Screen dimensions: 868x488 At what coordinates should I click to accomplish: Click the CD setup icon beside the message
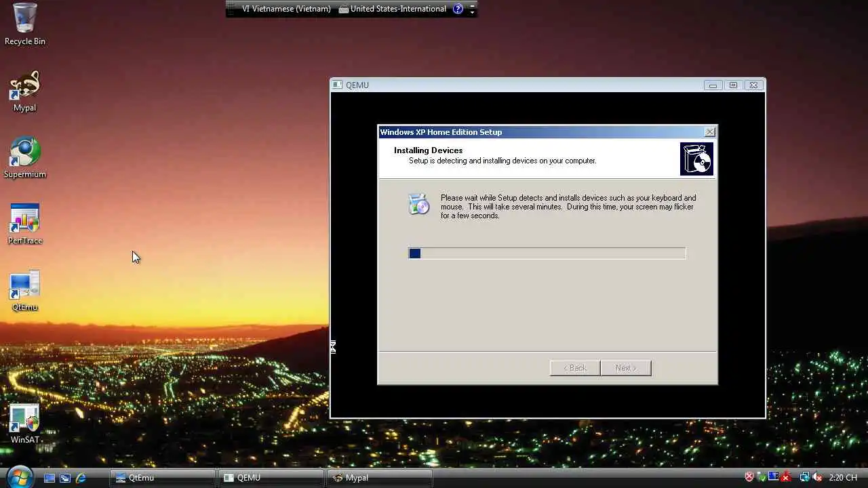coord(418,204)
